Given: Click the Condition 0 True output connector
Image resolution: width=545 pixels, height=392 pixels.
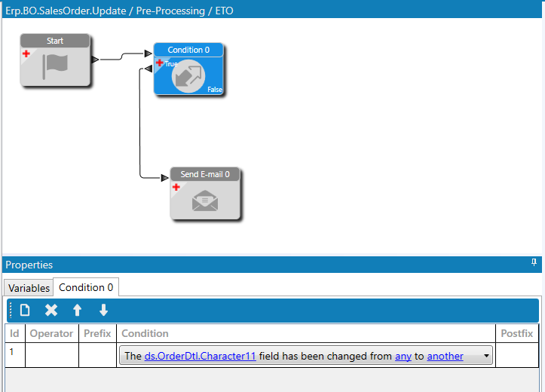Looking at the screenshot, I should 148,69.
